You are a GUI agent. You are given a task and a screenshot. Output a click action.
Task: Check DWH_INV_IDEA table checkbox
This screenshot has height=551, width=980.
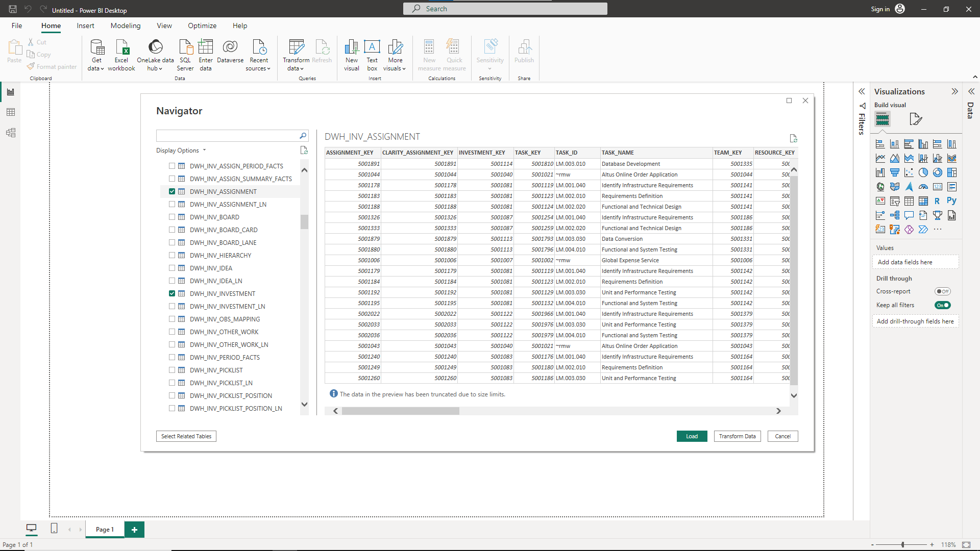(172, 268)
